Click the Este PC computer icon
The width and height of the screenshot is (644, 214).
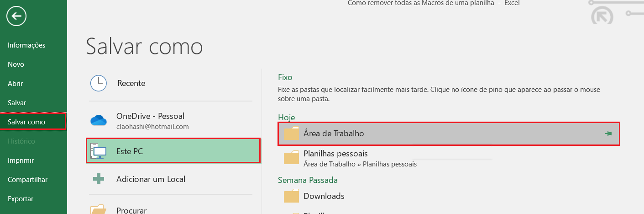tap(98, 151)
